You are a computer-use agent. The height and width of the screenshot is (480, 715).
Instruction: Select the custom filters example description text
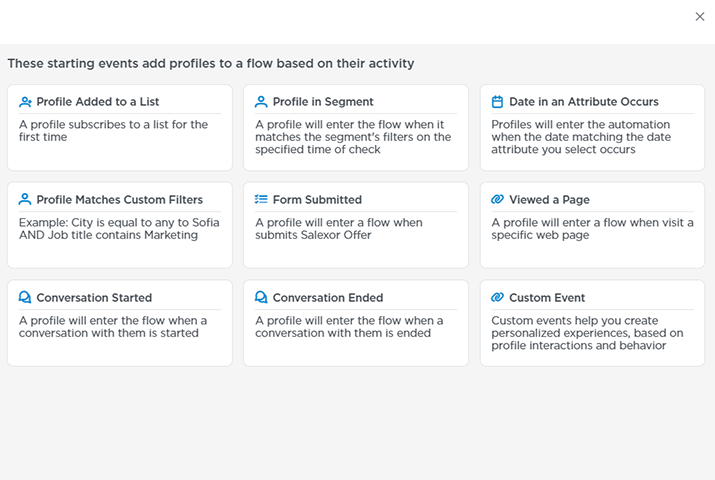(119, 228)
